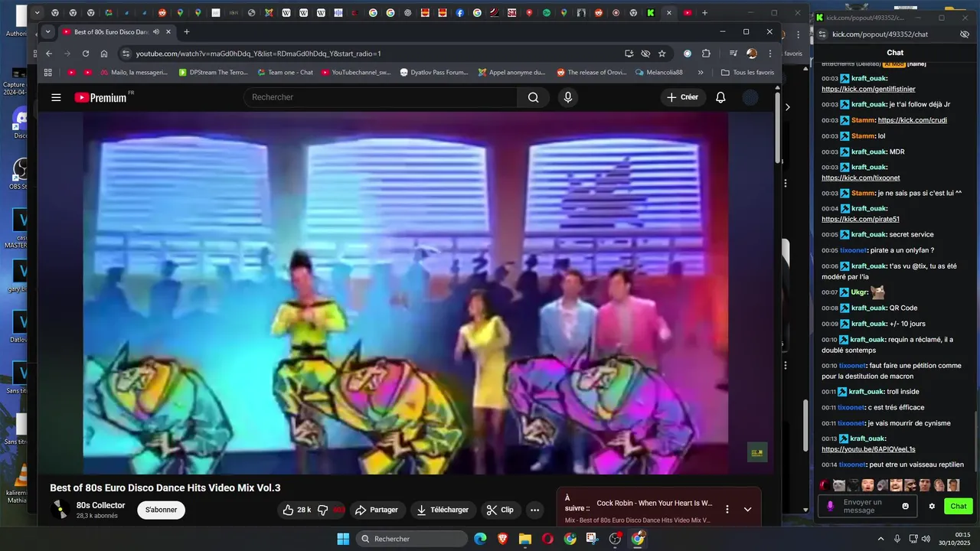This screenshot has width=980, height=551.
Task: Click the taskbar Rechercher search box
Action: coord(412,539)
